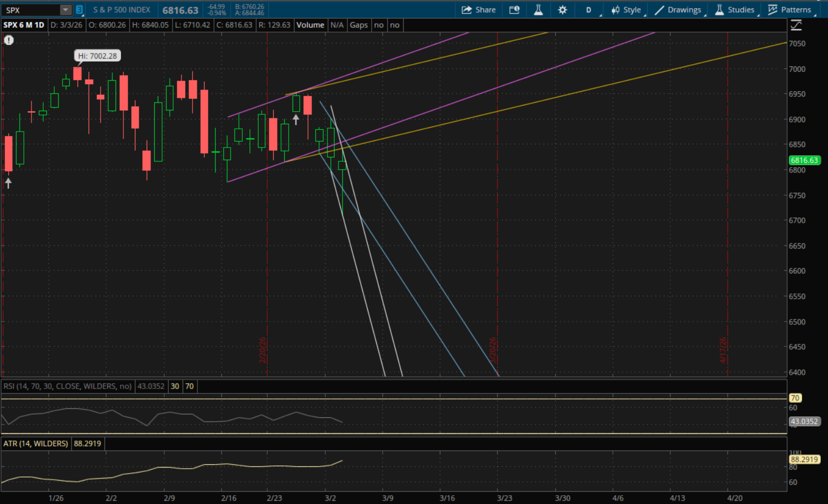Click the blue linking number 3 icon
Viewport: 828px width, 504px height.
pos(79,10)
